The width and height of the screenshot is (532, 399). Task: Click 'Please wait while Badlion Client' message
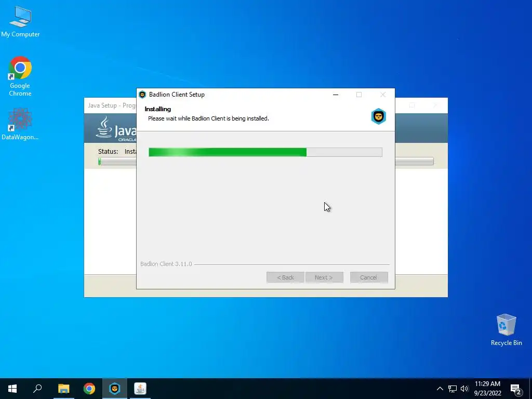tap(208, 118)
